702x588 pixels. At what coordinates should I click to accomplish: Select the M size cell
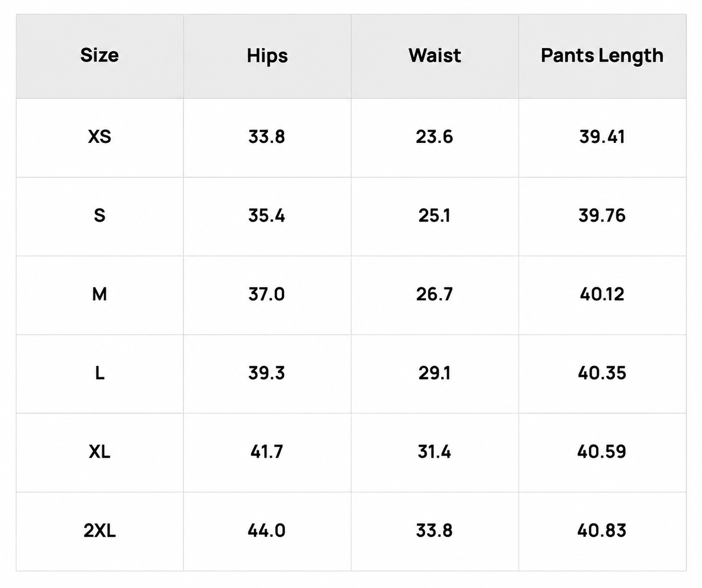[99, 294]
